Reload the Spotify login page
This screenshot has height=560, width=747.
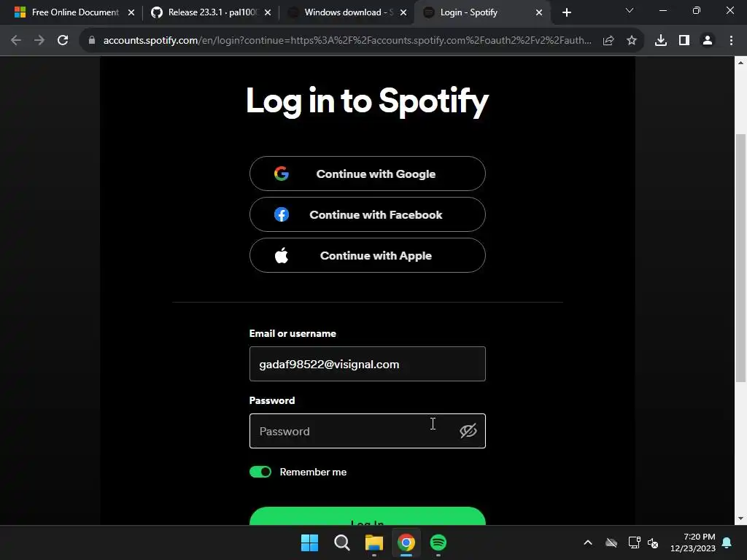click(63, 41)
